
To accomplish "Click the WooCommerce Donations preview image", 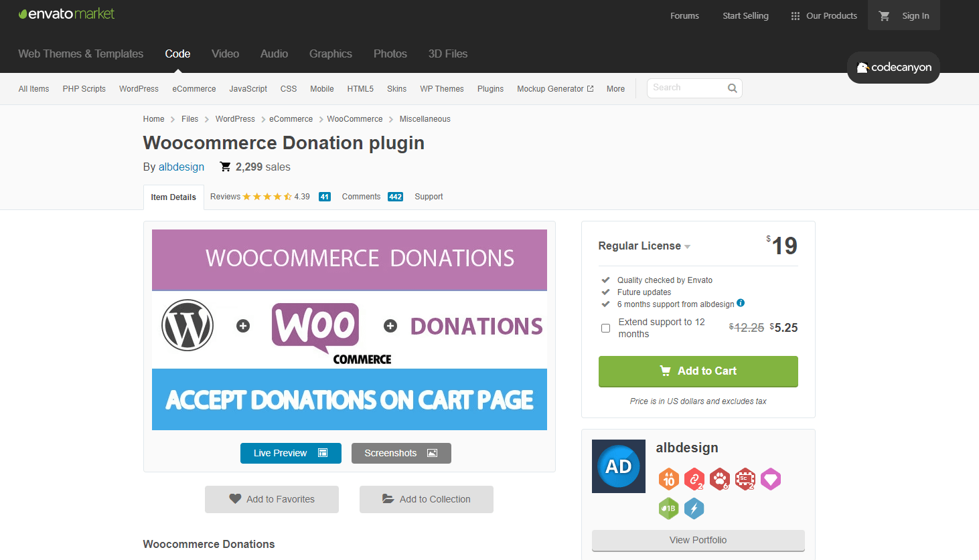I will click(350, 330).
